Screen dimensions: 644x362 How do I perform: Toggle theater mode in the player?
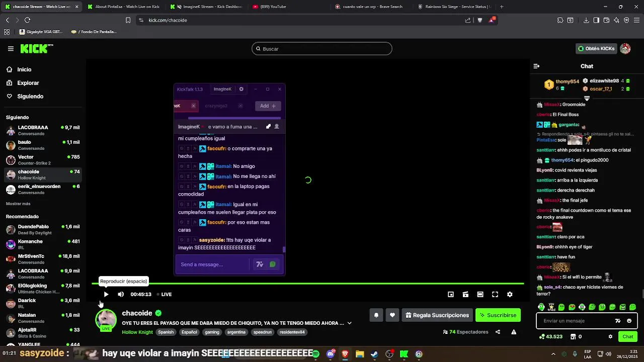[480, 294]
